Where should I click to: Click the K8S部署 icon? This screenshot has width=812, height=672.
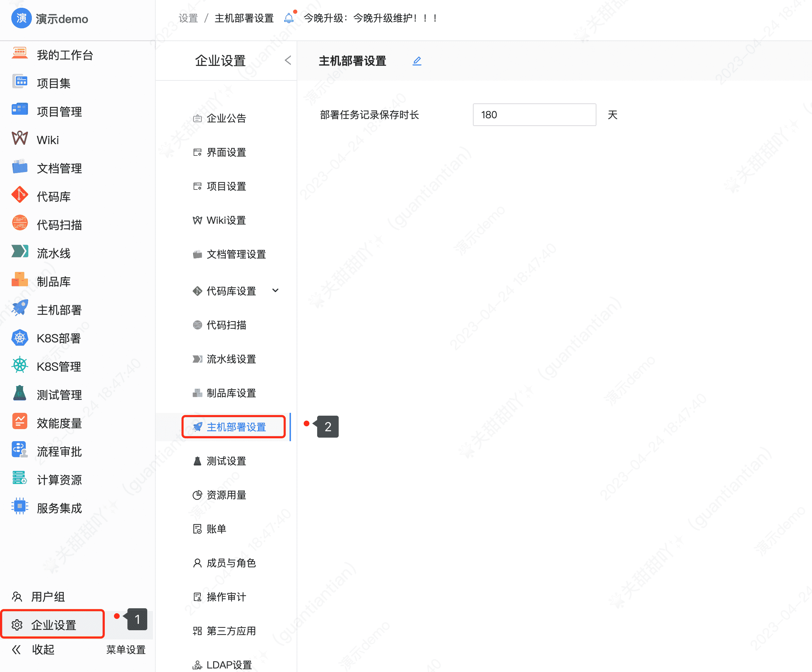(20, 338)
